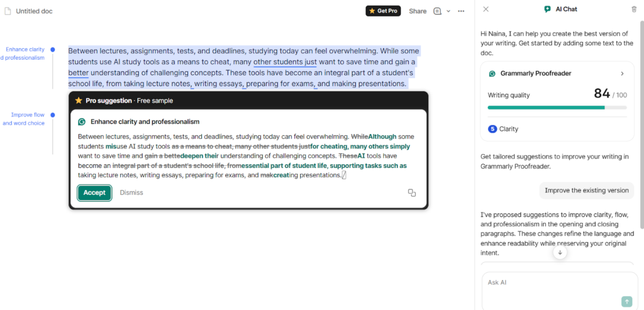Click the scroll-down arrow button in chat
Screen dimensions: 644x310
click(560, 253)
